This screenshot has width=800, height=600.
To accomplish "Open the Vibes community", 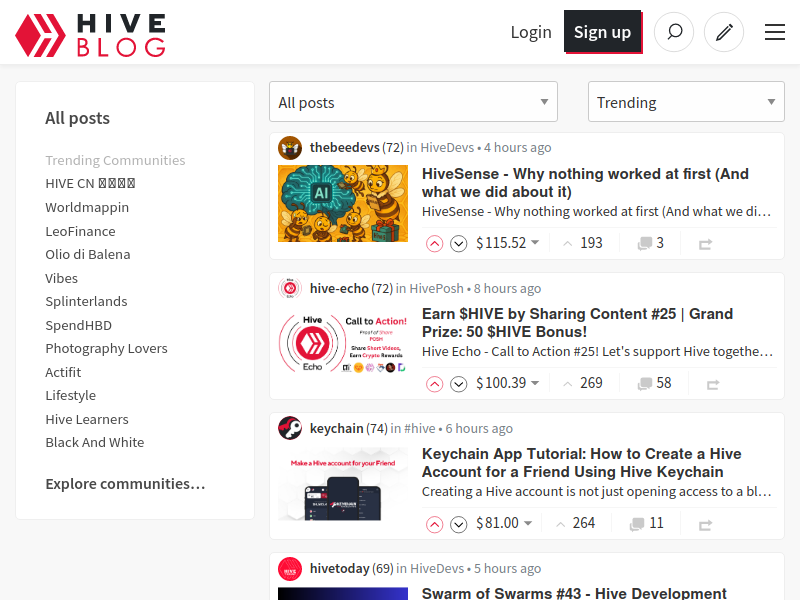I will click(x=61, y=278).
